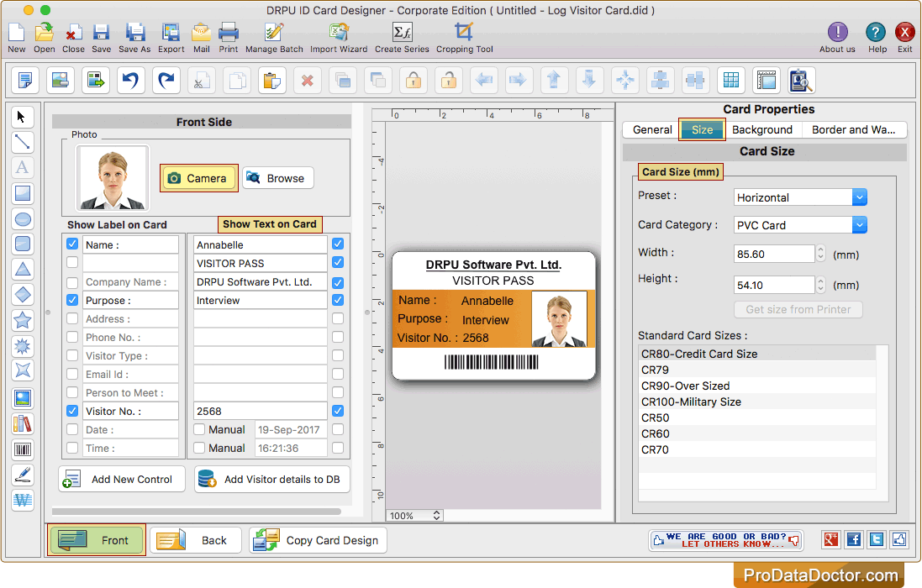Select CR90-Over Sized card size
Image resolution: width=922 pixels, height=588 pixels.
pos(756,386)
